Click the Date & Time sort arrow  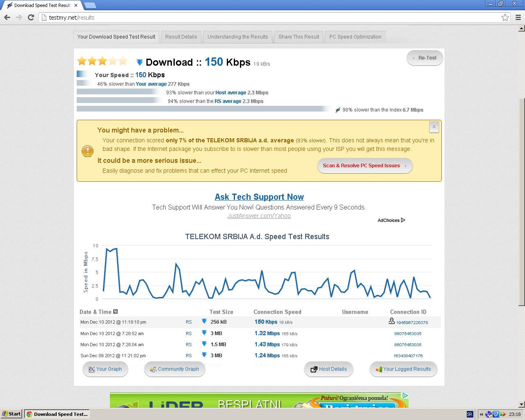(115, 312)
